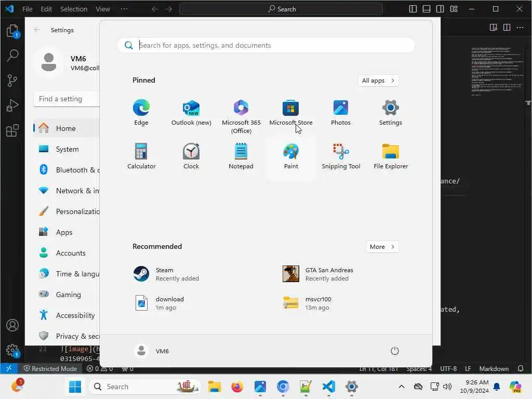Open editor More Actions ellipsis
This screenshot has height=399, width=532.
tap(520, 27)
